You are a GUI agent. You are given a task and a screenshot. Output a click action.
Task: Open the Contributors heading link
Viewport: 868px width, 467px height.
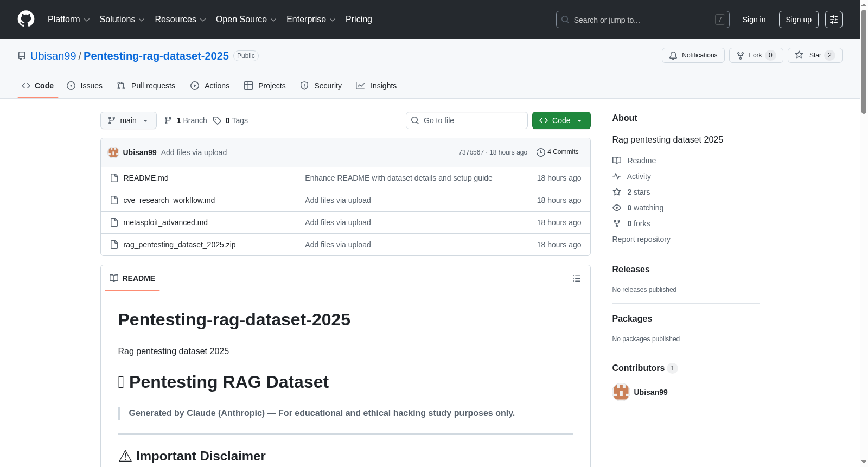[645, 368]
